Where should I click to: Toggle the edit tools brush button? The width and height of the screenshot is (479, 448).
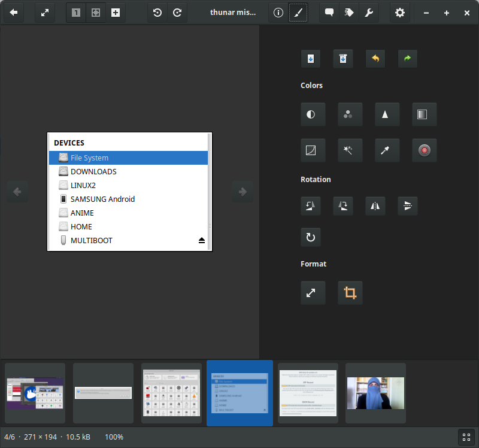coord(298,13)
